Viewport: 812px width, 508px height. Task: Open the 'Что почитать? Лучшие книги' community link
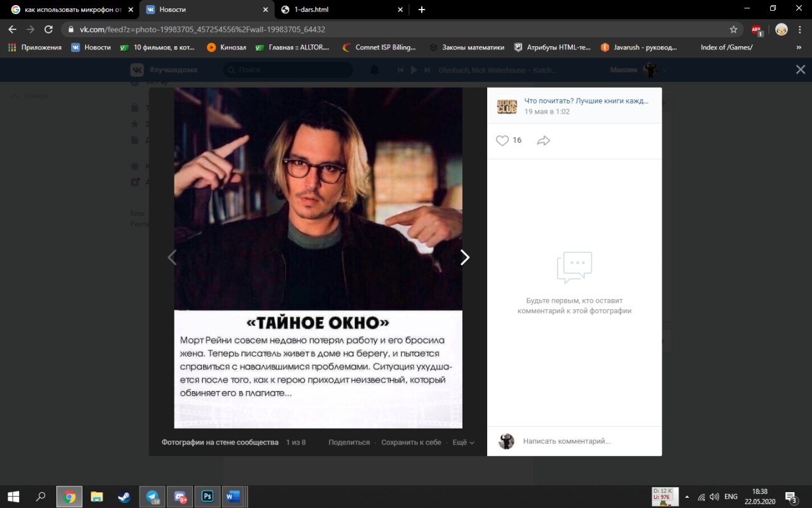pyautogui.click(x=587, y=101)
